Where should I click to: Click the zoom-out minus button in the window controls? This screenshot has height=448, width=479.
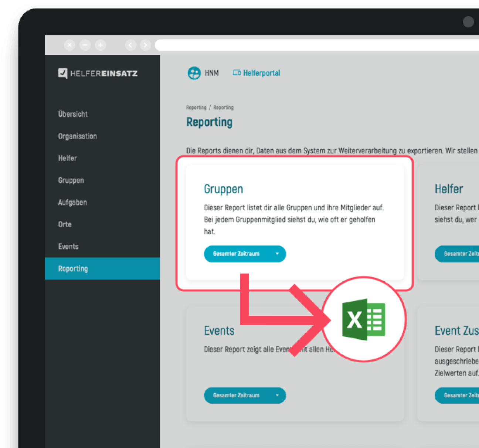tap(85, 45)
